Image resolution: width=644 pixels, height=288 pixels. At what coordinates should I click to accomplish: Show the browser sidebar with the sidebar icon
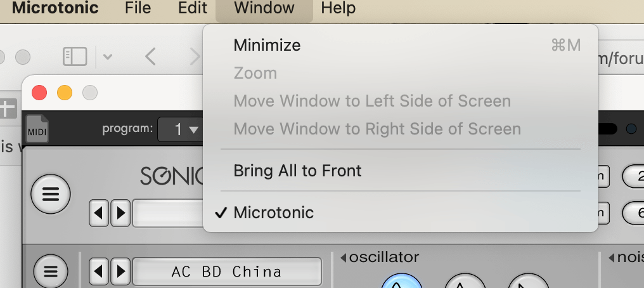(x=75, y=56)
